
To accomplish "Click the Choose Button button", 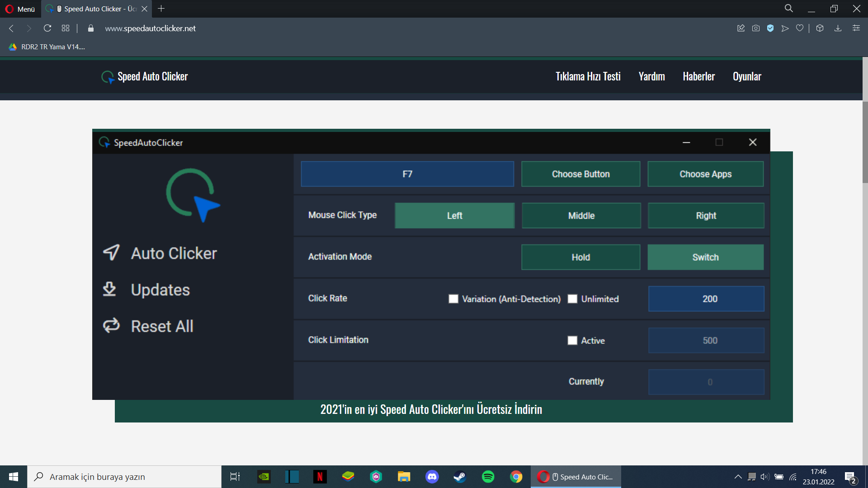I will point(580,174).
